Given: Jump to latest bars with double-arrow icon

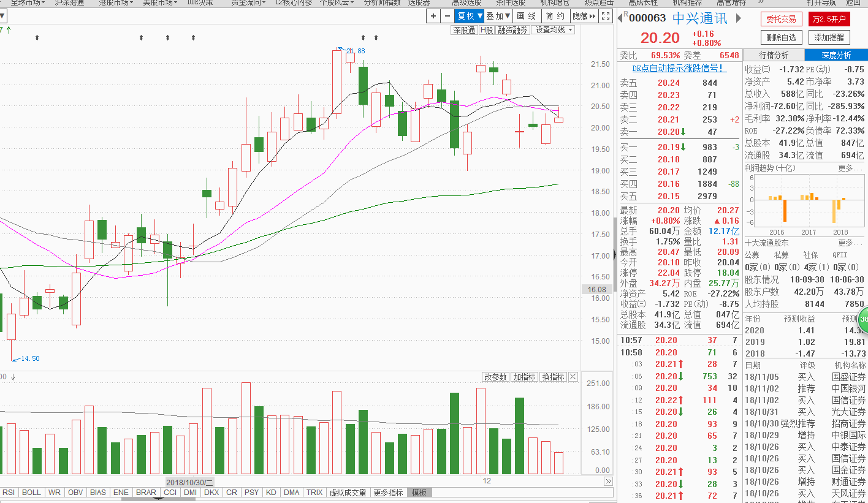Looking at the screenshot, I should click(x=608, y=482).
